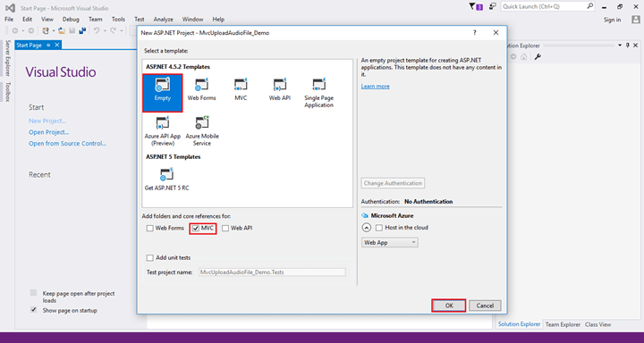Click the account profile picture icon
Viewport: 644px width, 343px height.
(x=635, y=20)
